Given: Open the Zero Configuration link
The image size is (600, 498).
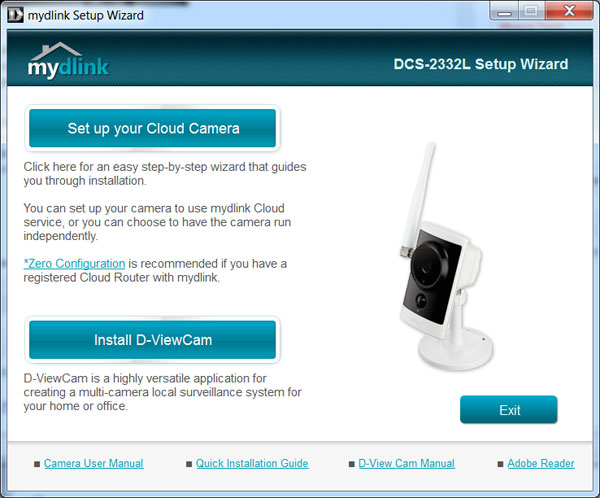Looking at the screenshot, I should (75, 263).
